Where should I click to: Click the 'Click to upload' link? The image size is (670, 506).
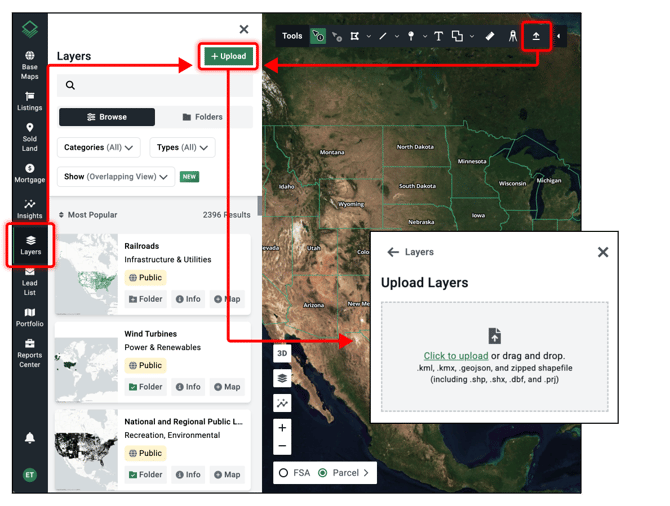455,356
